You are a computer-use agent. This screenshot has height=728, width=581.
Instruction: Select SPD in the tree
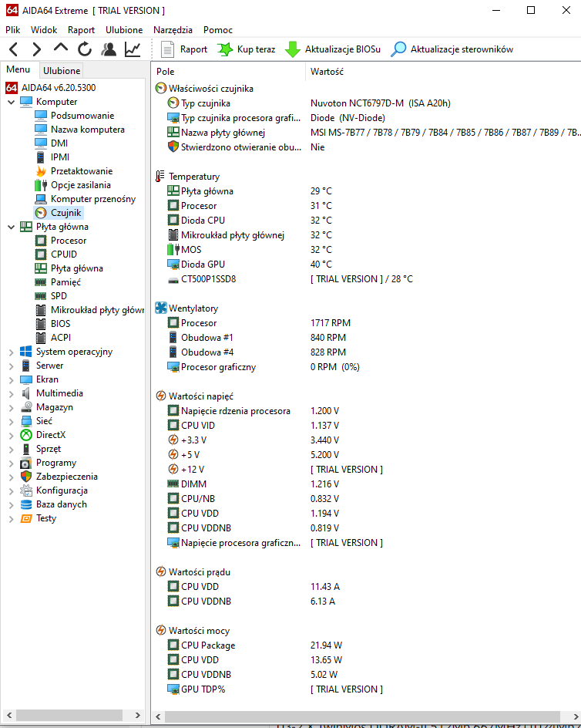(59, 296)
